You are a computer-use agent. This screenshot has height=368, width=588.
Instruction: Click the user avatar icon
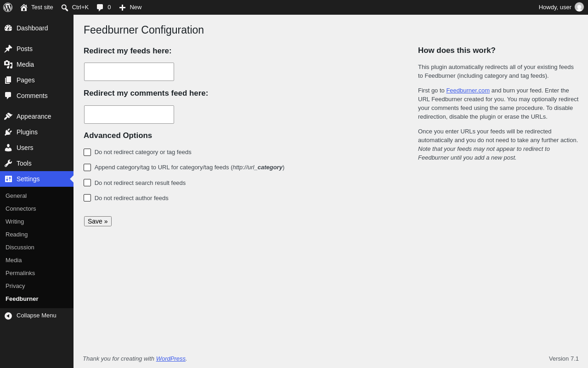[579, 7]
